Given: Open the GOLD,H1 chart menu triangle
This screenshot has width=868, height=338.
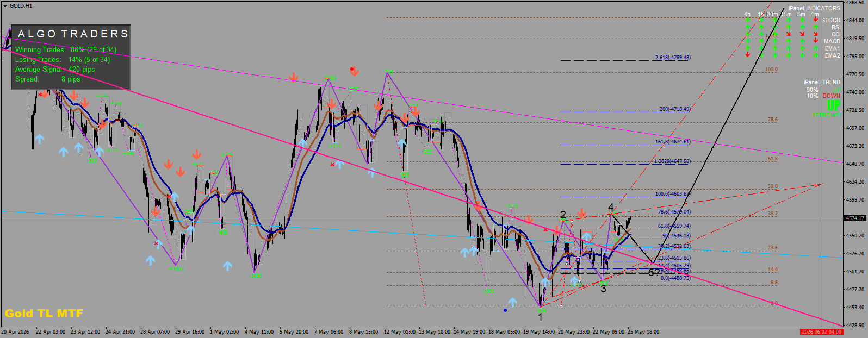Looking at the screenshot, I should tap(5, 5).
